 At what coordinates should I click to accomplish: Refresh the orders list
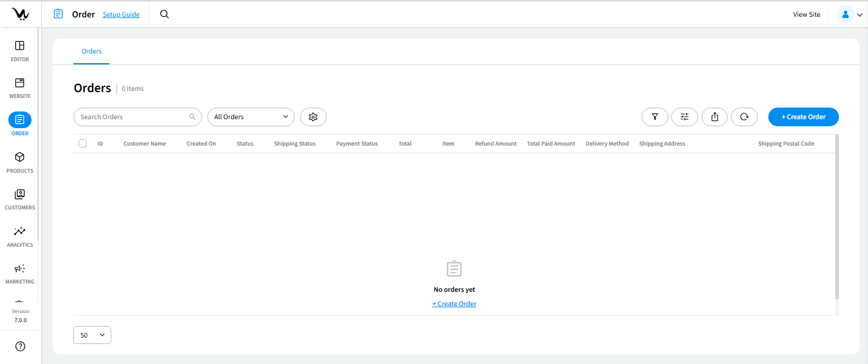(744, 117)
